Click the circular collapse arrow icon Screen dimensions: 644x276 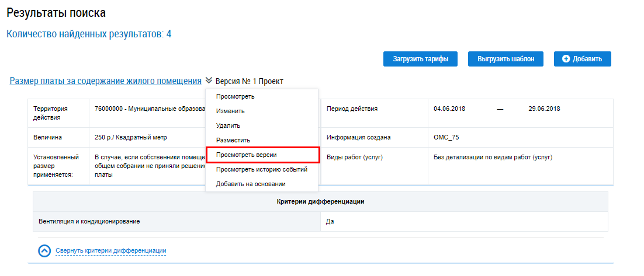pyautogui.click(x=45, y=251)
